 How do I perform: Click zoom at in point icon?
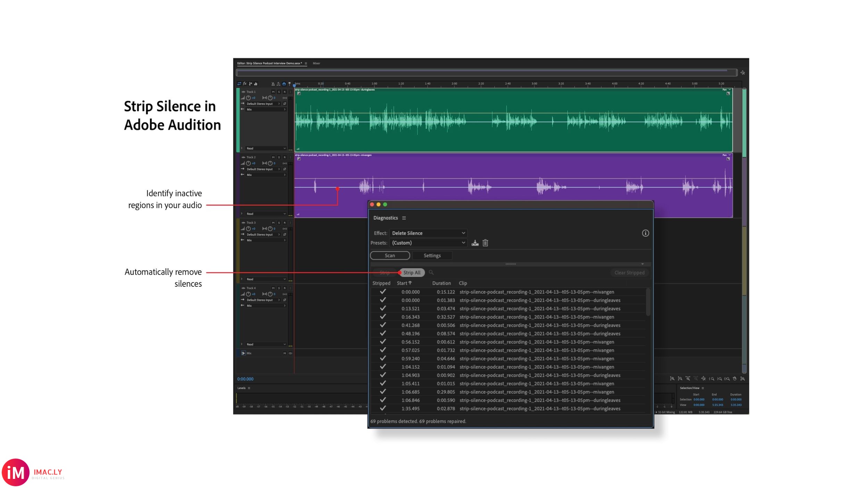click(711, 379)
